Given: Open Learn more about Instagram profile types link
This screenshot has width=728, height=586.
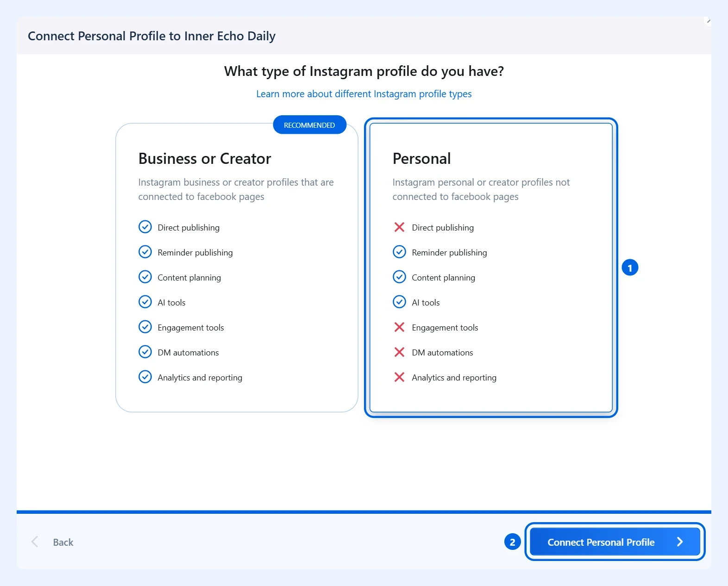Looking at the screenshot, I should pyautogui.click(x=364, y=94).
